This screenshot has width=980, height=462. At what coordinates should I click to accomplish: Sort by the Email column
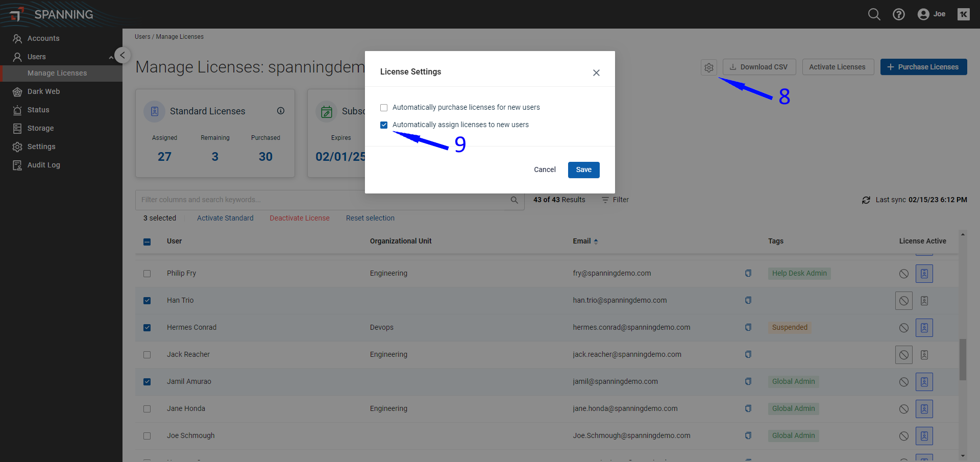click(585, 241)
